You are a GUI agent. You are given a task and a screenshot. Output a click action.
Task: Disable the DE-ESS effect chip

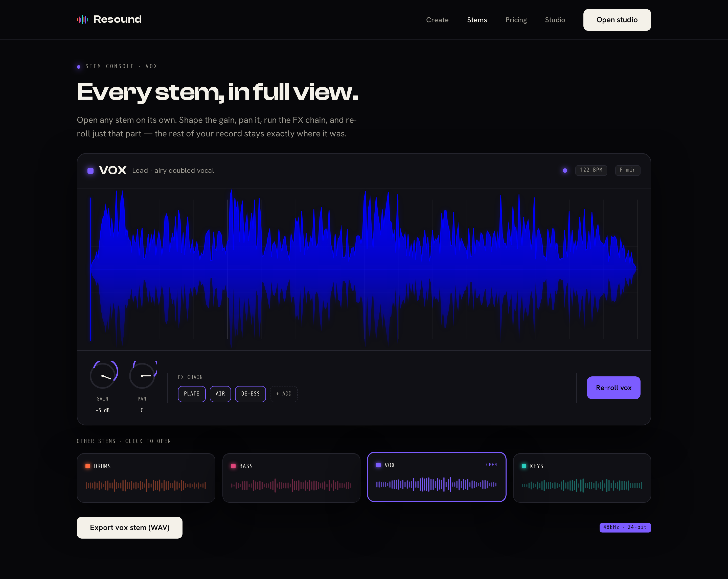pyautogui.click(x=251, y=394)
